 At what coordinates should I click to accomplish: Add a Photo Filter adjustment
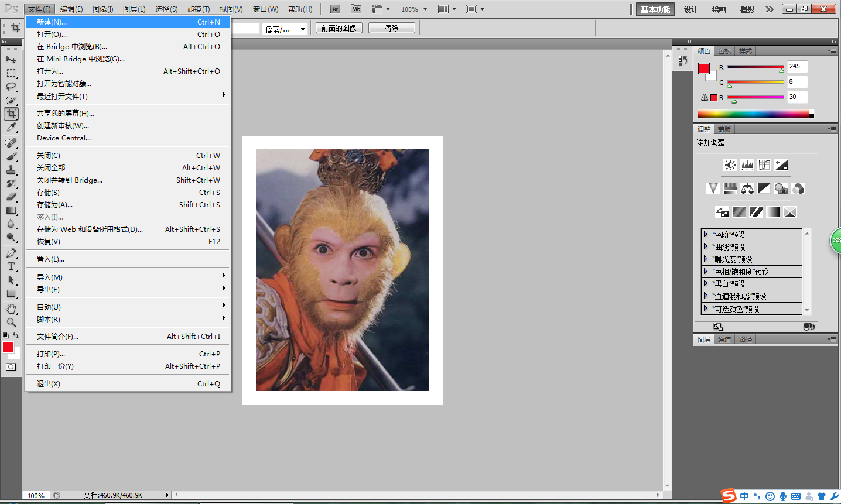click(x=781, y=188)
